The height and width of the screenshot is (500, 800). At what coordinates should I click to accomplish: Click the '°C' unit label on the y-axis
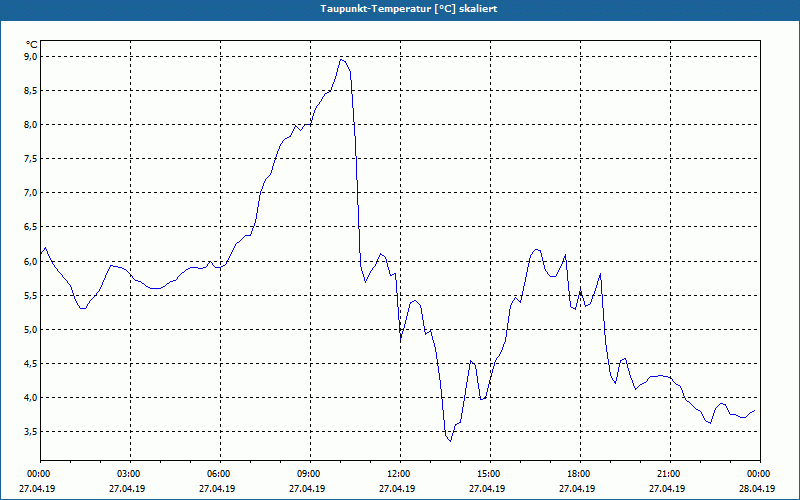point(31,45)
